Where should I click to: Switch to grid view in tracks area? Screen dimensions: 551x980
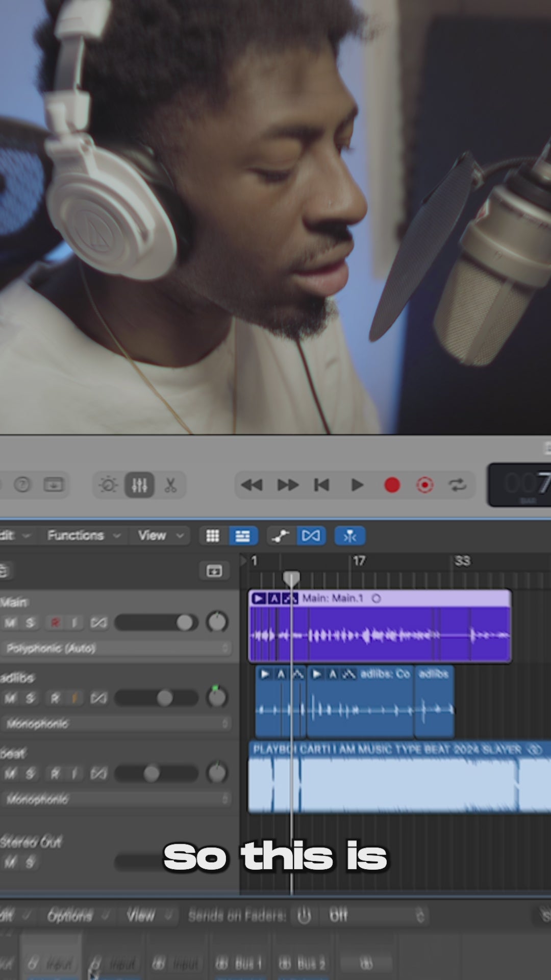213,535
